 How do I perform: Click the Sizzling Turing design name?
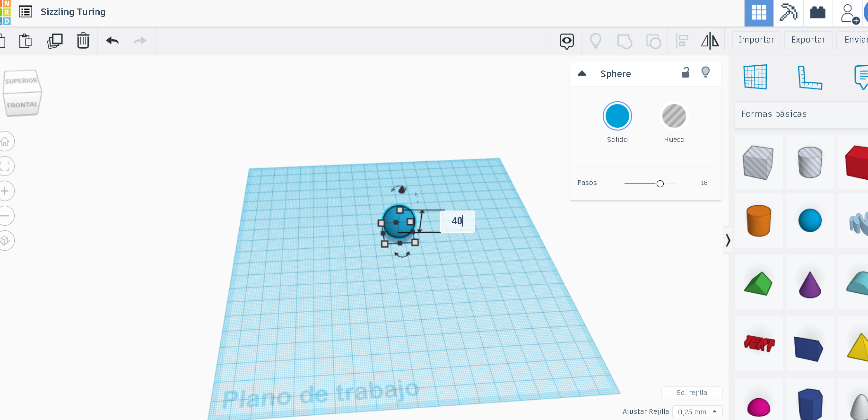pyautogui.click(x=73, y=12)
